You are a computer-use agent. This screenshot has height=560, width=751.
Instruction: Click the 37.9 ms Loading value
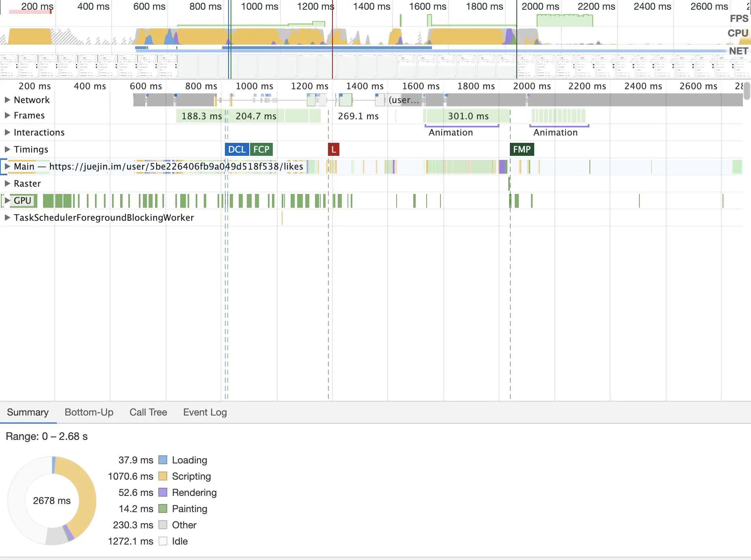coord(136,460)
